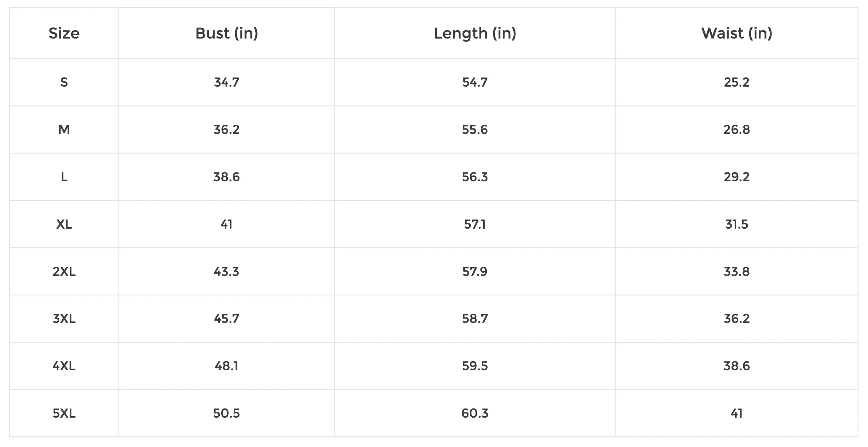Click the 2XL waist value 33.8
Image resolution: width=868 pixels, height=447 pixels.
(x=737, y=272)
